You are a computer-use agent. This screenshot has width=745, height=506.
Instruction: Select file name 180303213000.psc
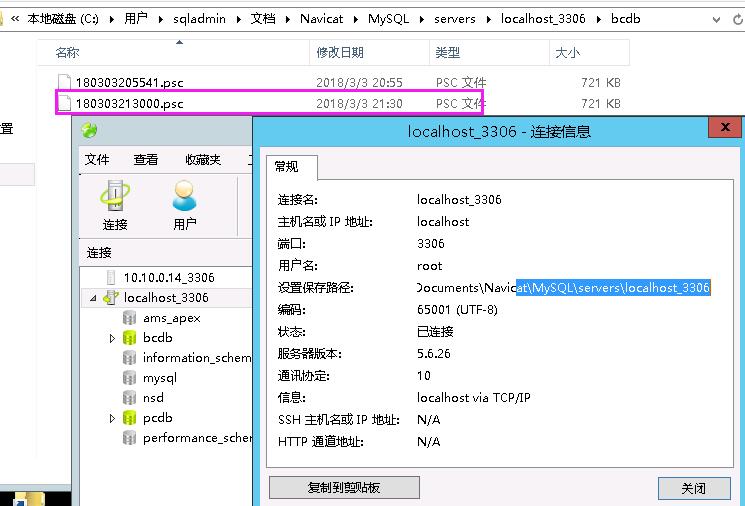click(x=129, y=104)
